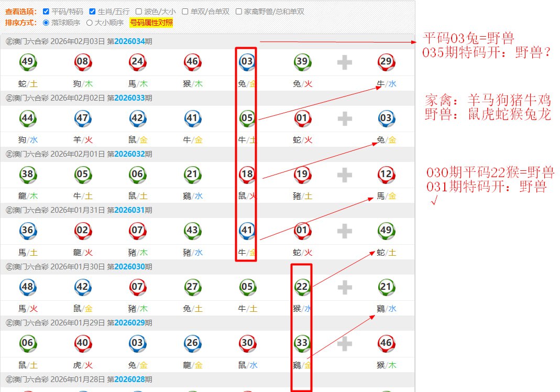Select the 落球顺序 sort radio button
This screenshot has width=560, height=392.
click(46, 23)
